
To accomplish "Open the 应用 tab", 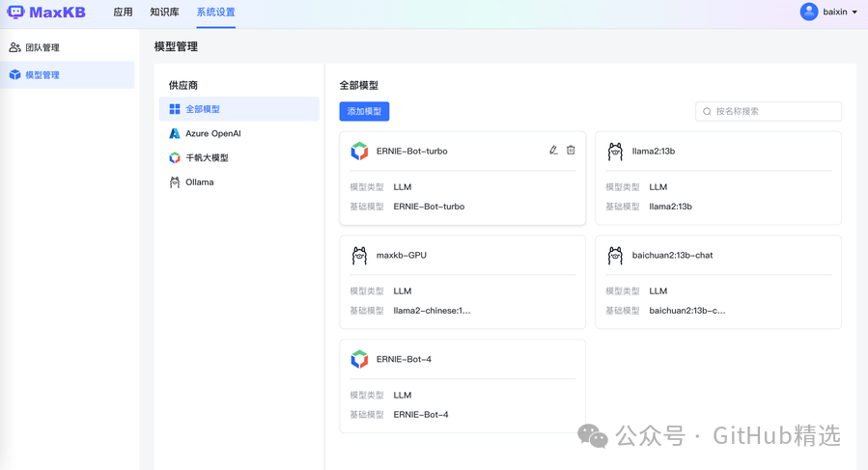I will pyautogui.click(x=123, y=13).
